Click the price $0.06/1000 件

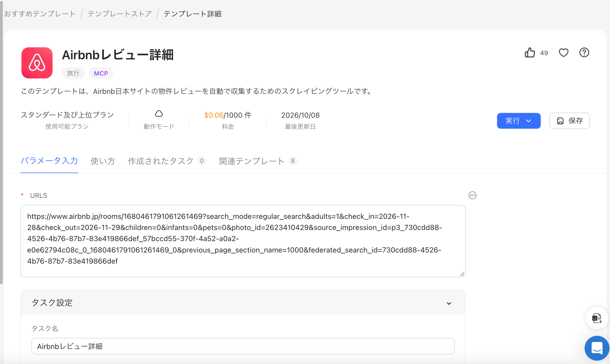[x=228, y=115]
